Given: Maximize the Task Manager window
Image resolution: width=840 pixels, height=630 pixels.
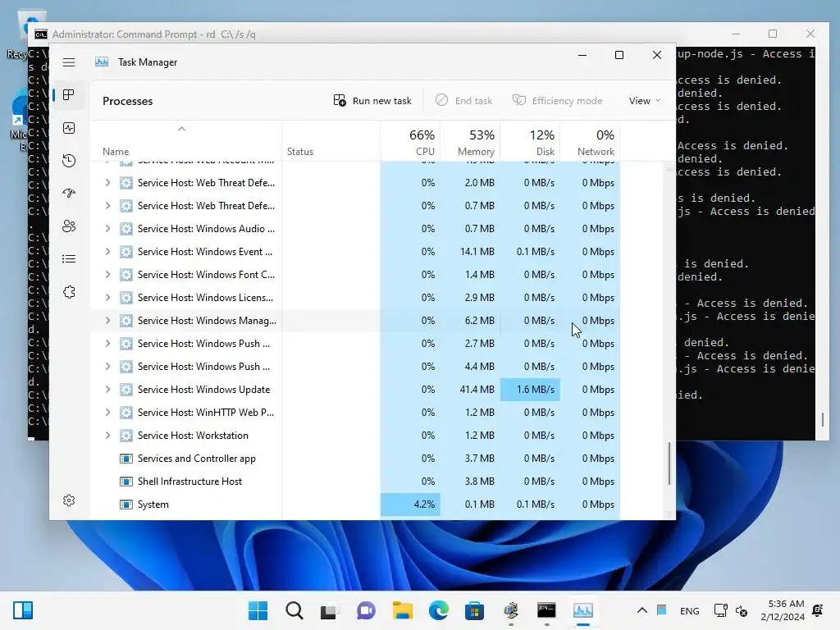Looking at the screenshot, I should (619, 55).
